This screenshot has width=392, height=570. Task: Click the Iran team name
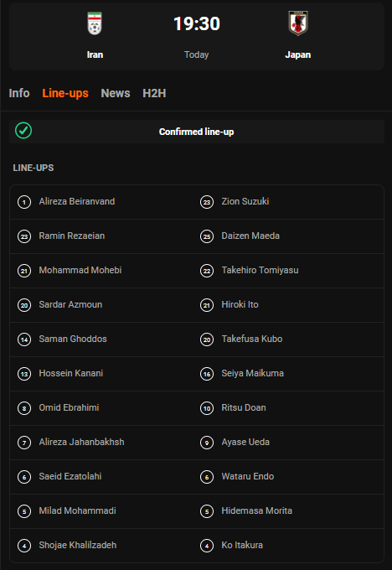[x=95, y=54]
